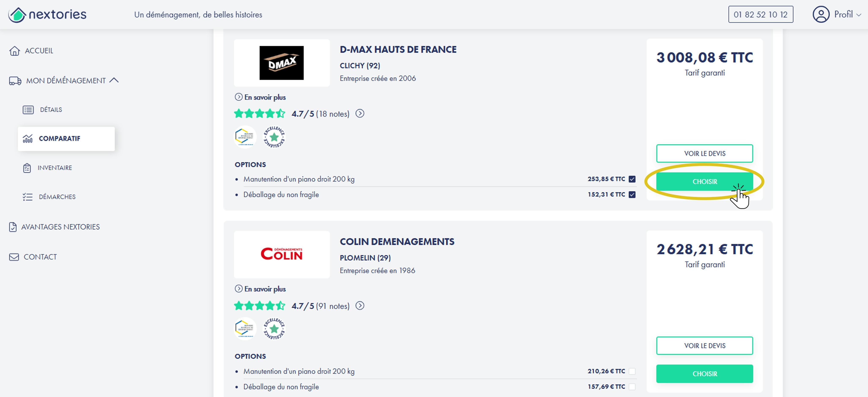View the Colin Déménagements quote

(x=704, y=345)
